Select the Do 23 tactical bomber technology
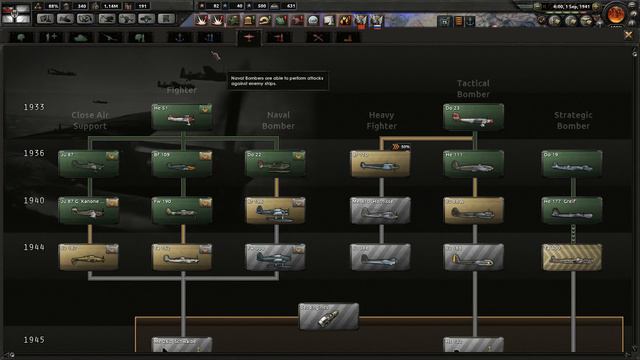The width and height of the screenshot is (640, 360). [473, 117]
